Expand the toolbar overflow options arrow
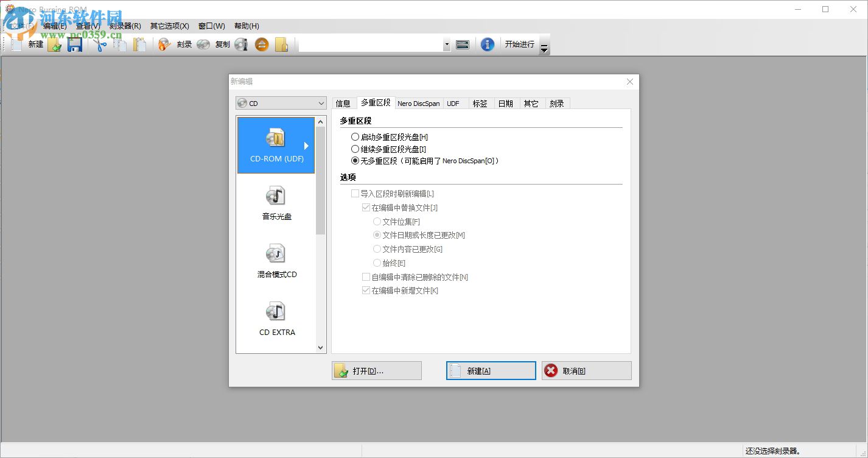 [x=544, y=49]
